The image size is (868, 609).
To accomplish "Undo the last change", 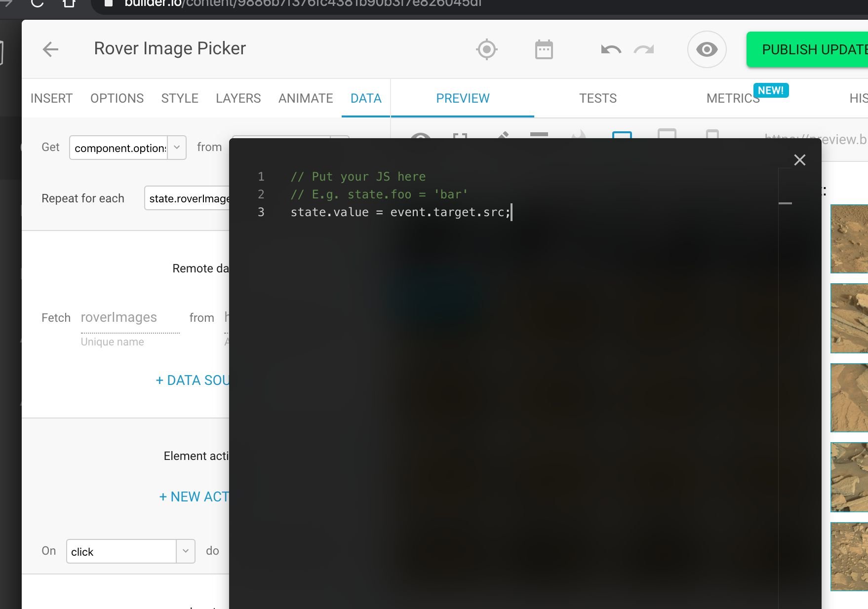I will click(x=611, y=49).
